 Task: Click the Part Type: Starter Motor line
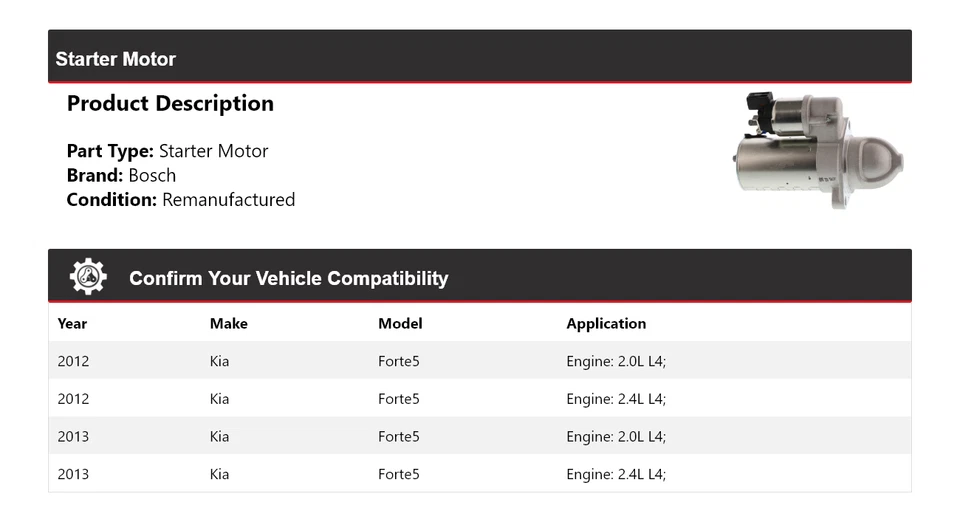pos(167,151)
